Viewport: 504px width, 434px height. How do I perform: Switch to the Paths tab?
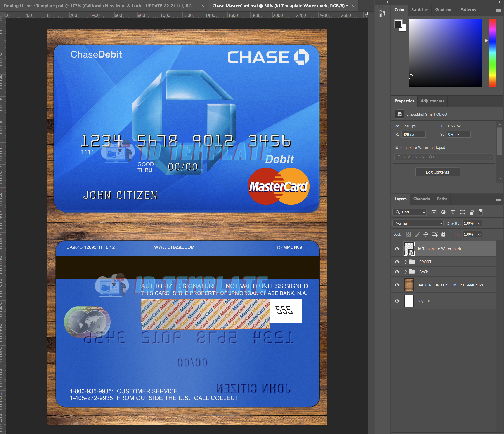point(442,199)
